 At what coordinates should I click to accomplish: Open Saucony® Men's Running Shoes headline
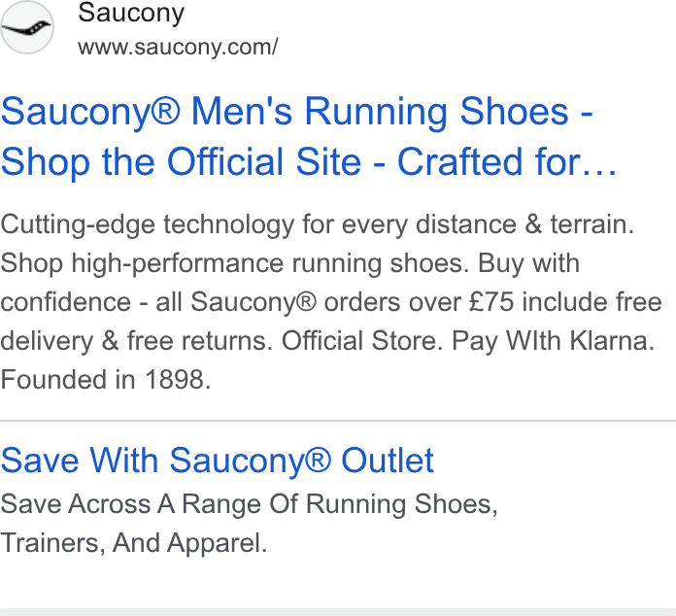[297, 112]
